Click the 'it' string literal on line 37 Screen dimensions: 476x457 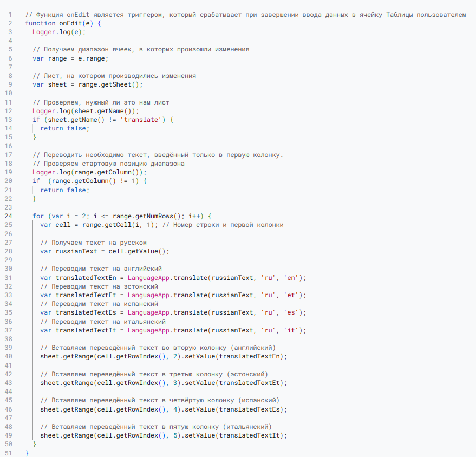click(291, 330)
